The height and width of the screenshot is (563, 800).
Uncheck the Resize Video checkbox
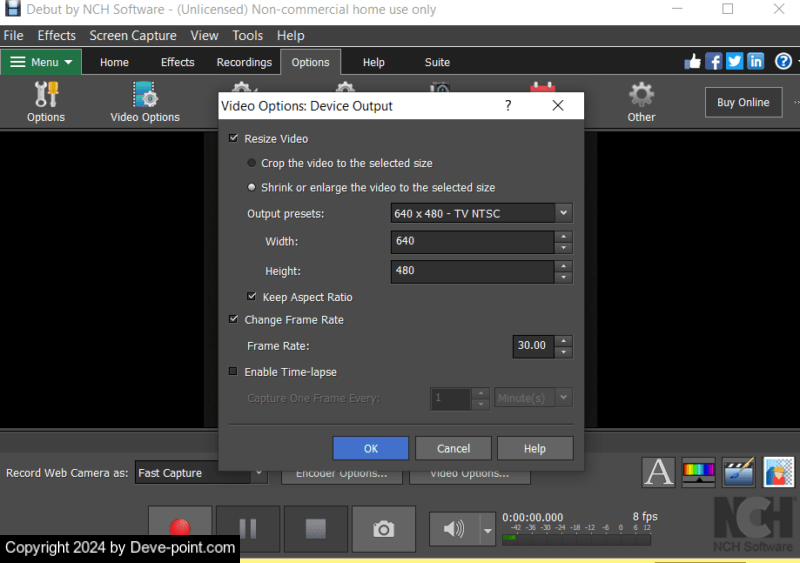tap(234, 139)
